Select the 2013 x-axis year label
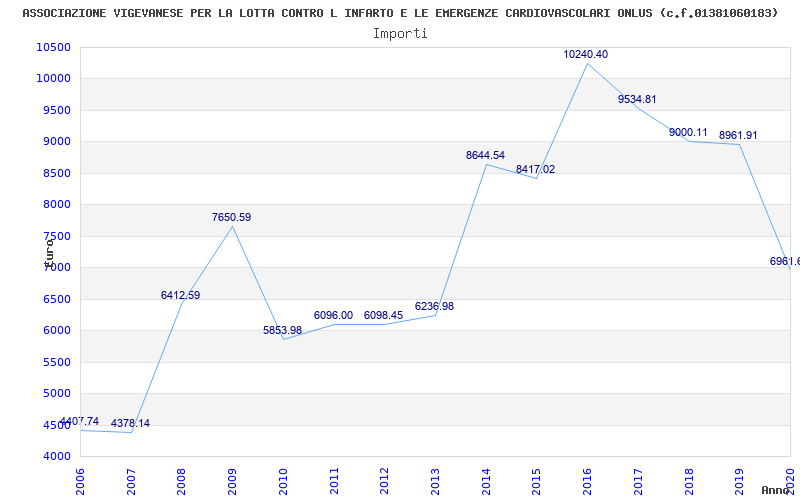The image size is (800, 500). 435,481
